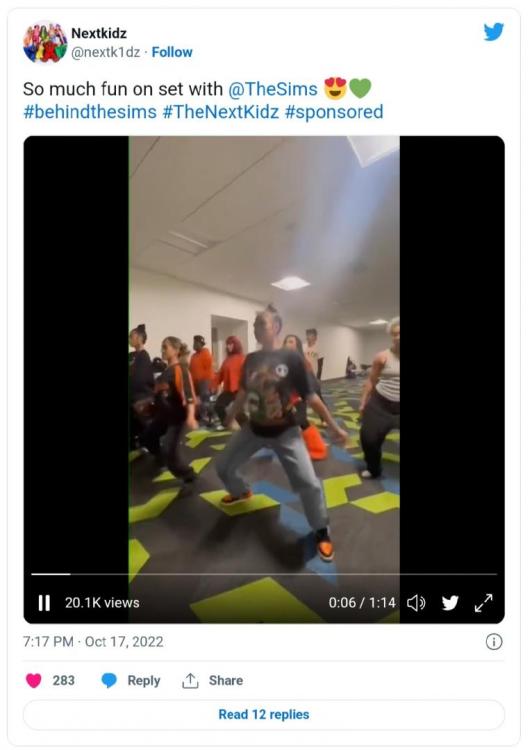The width and height of the screenshot is (532, 750).
Task: Click the blue reply bubble icon
Action: coord(109,680)
